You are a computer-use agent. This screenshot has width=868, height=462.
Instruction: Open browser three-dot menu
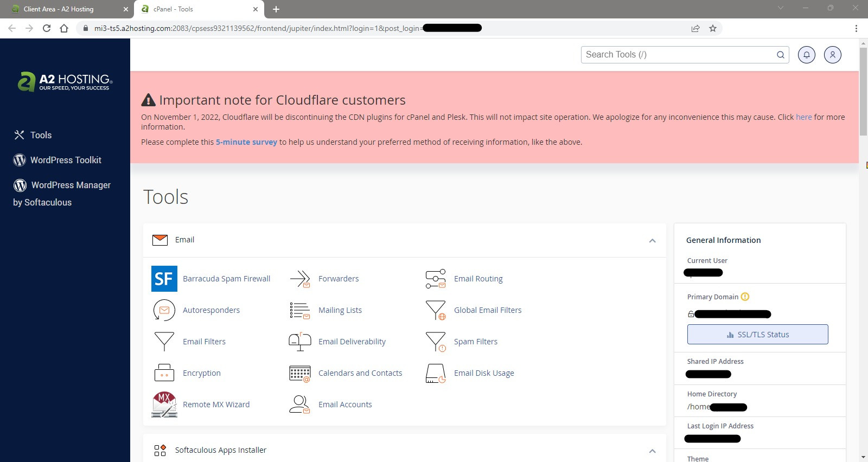(x=856, y=28)
